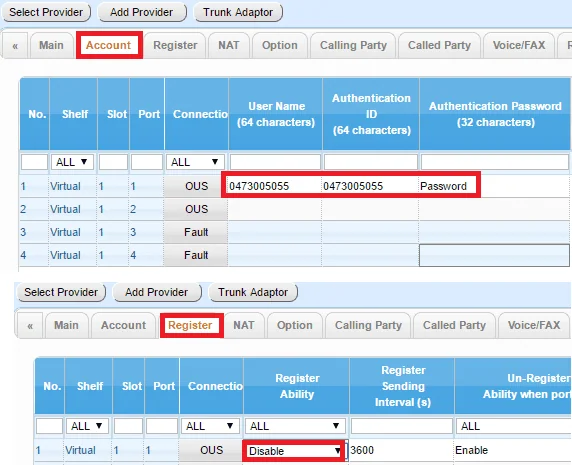Select the empty password cell in row 4
Image resolution: width=572 pixels, height=465 pixels.
[494, 255]
